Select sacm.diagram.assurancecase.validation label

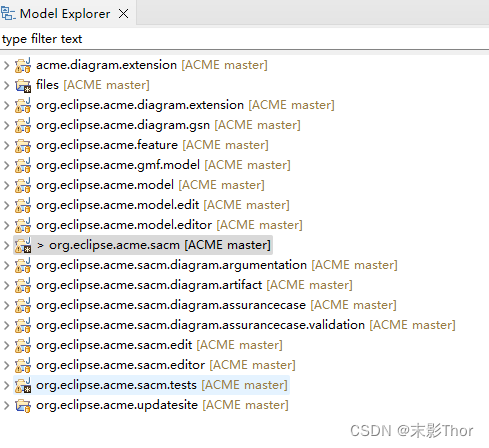(246, 325)
